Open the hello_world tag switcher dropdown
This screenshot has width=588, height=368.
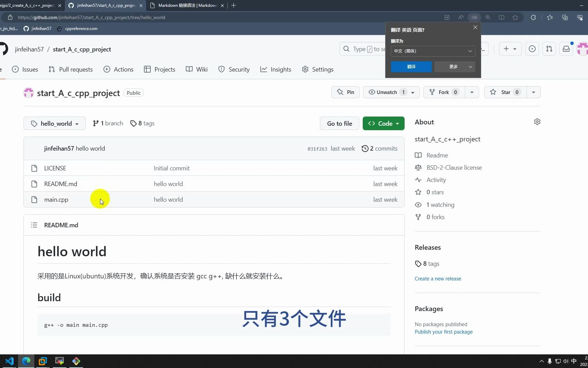54,123
